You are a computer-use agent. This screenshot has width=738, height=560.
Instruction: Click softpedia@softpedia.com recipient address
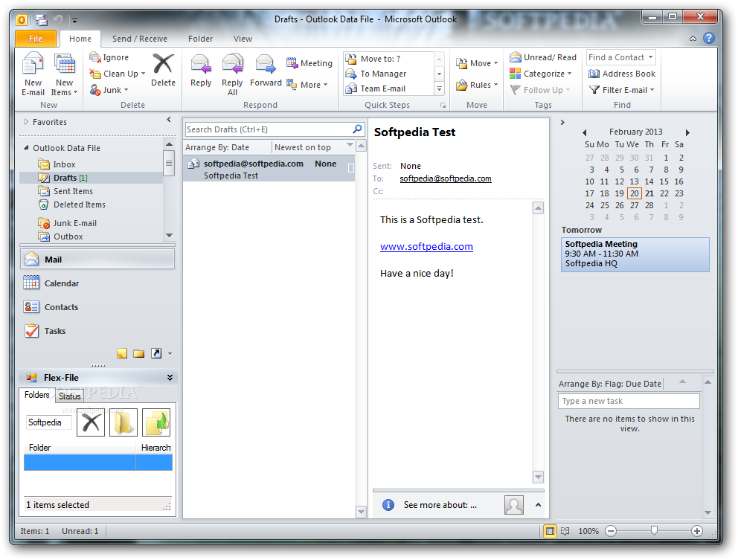445,178
